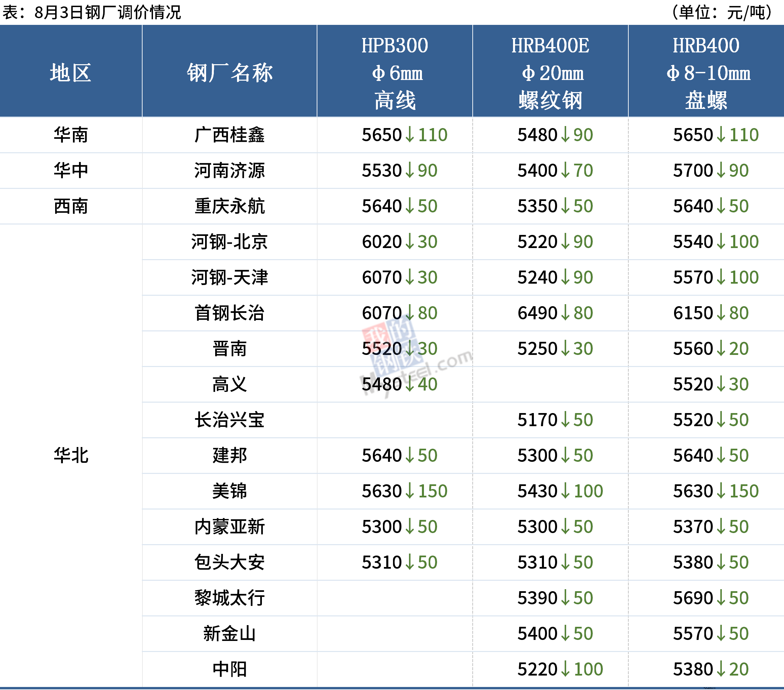
Task: Select the 晋南 mill name
Action: point(229,349)
